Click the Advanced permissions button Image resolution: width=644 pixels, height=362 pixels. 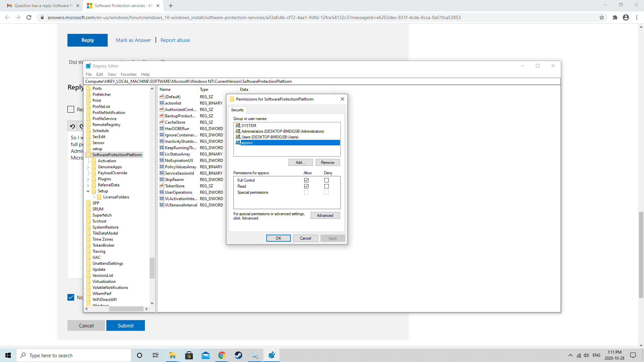[x=325, y=216]
